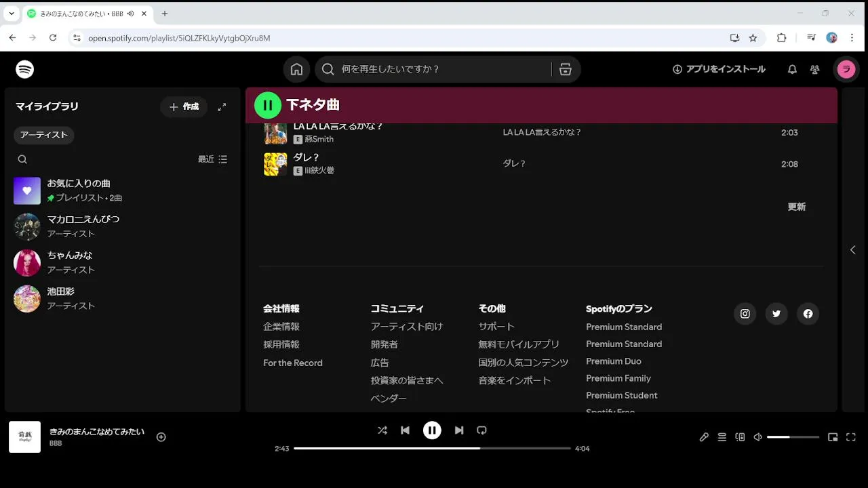Open the 企業情報 footer link

click(281, 327)
